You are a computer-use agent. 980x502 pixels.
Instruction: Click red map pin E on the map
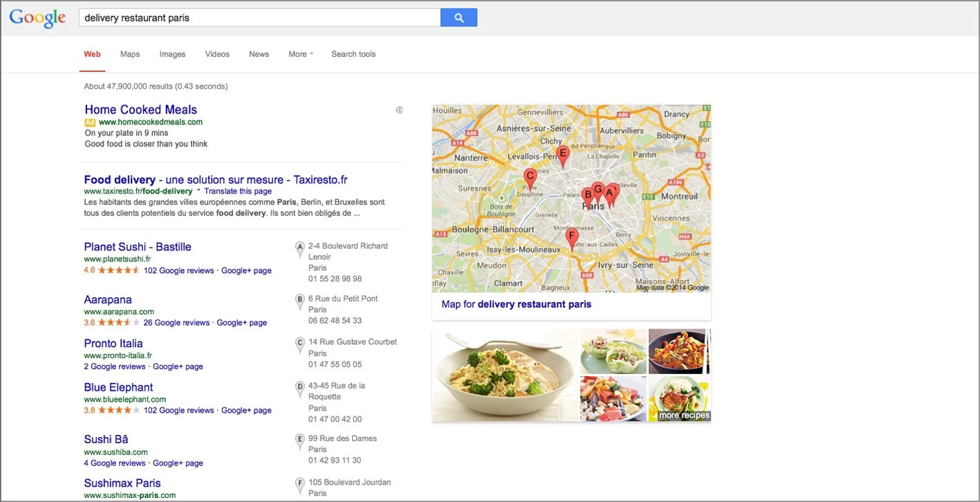[x=563, y=156]
